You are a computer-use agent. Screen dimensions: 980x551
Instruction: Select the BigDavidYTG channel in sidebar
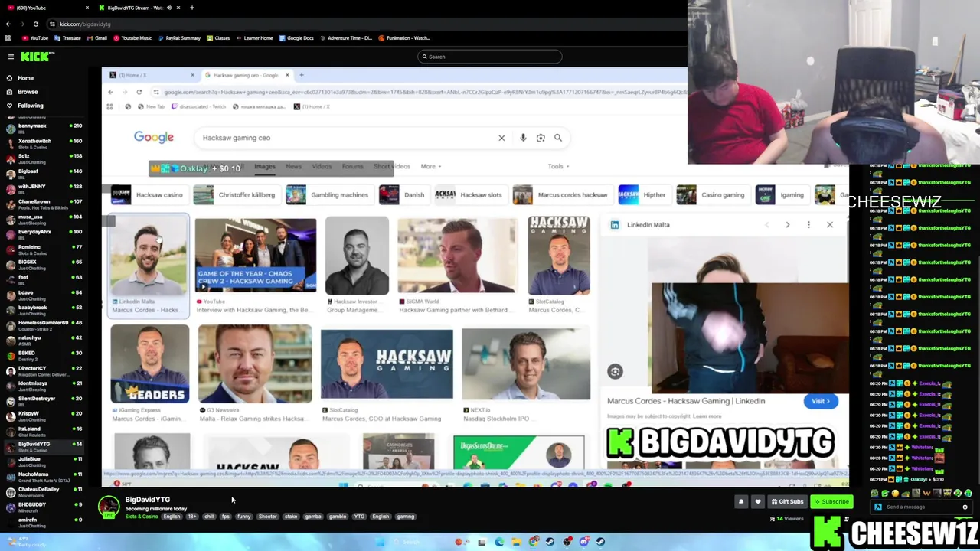coord(42,446)
